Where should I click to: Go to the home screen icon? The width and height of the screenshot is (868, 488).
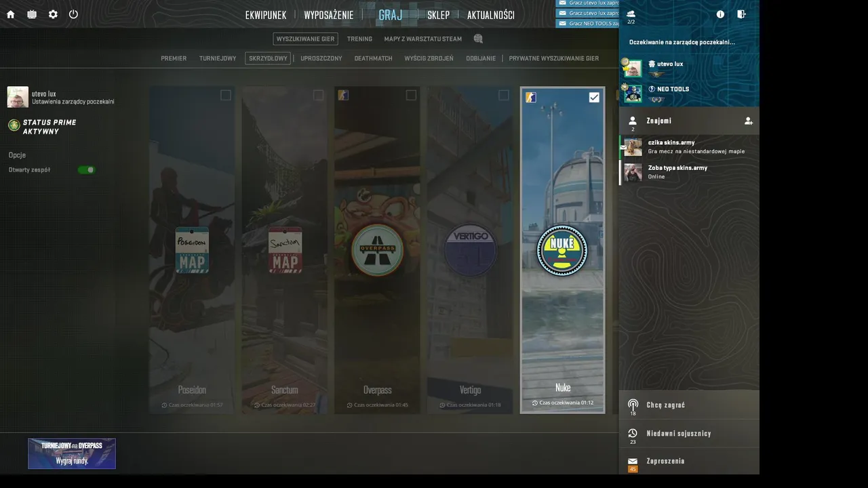point(10,14)
